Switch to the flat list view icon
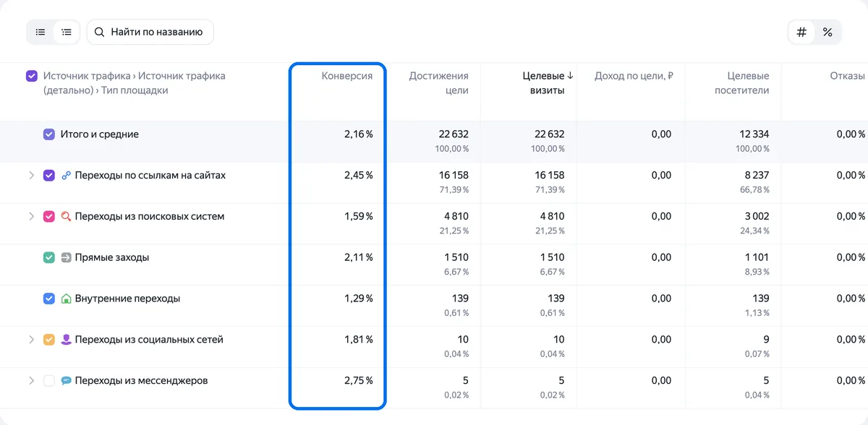This screenshot has height=425, width=868. coord(41,32)
